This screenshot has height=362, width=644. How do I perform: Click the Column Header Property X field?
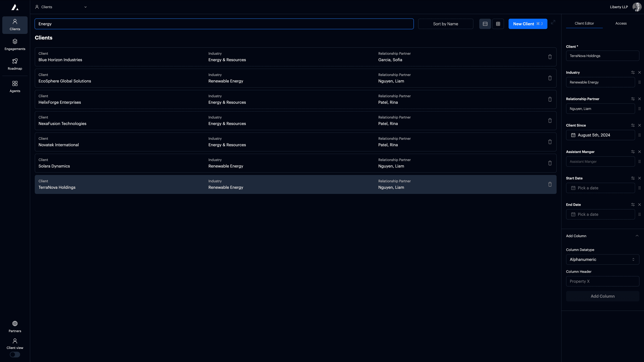pos(602,281)
